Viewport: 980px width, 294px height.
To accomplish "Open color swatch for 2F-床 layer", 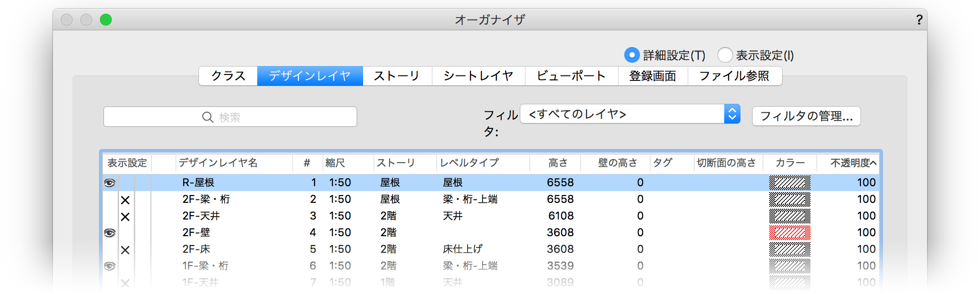I will click(790, 249).
